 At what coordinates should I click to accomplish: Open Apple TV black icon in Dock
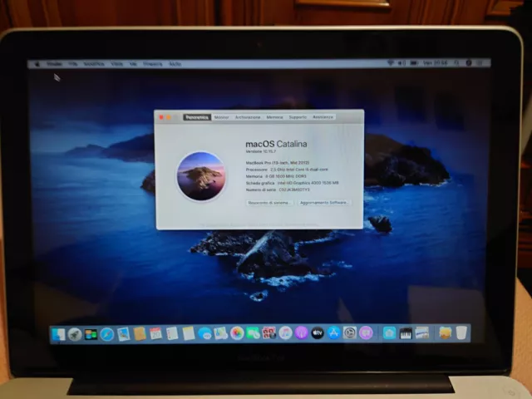318,333
